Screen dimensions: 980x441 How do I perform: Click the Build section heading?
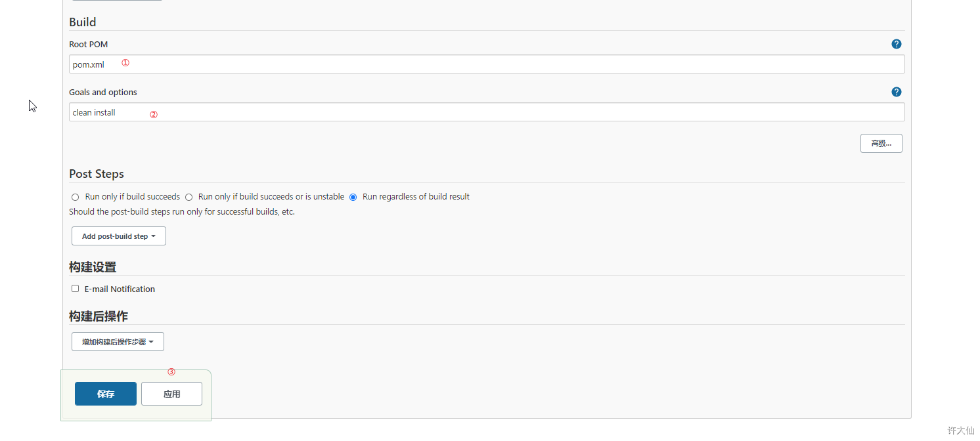[83, 22]
